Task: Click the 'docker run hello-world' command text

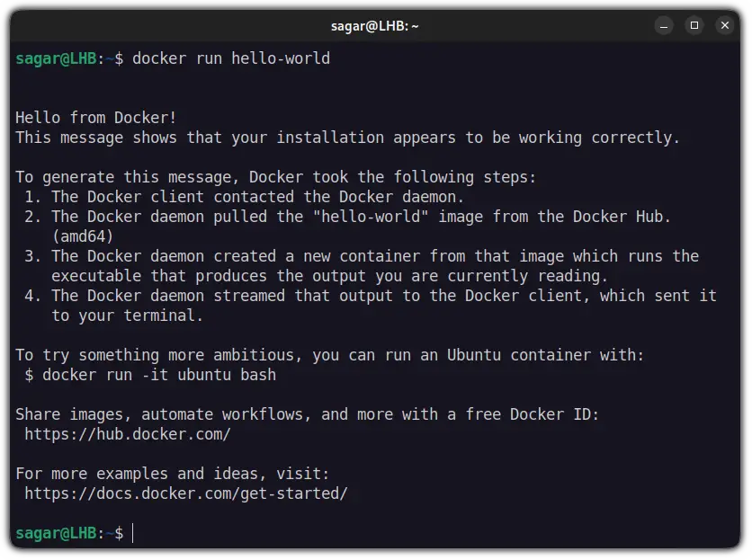Action: point(231,58)
